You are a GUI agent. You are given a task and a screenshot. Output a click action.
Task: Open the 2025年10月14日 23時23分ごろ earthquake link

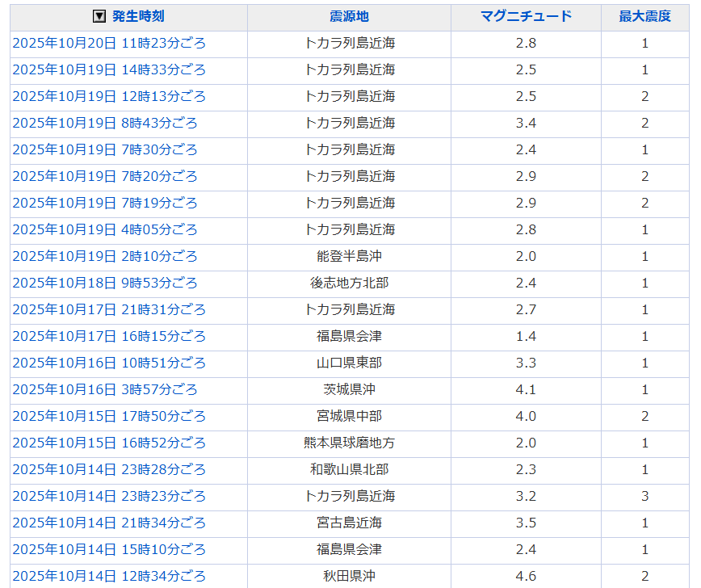109,496
